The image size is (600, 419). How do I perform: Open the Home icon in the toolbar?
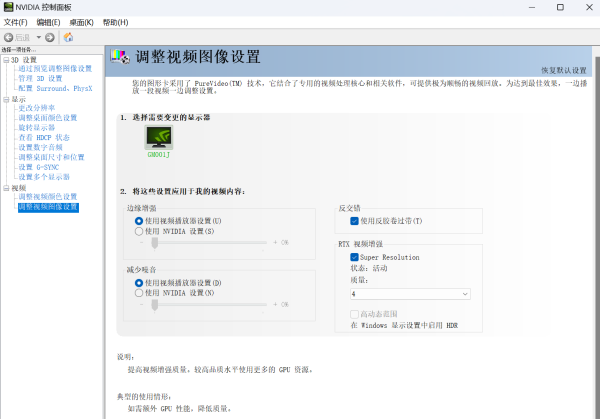tap(68, 37)
